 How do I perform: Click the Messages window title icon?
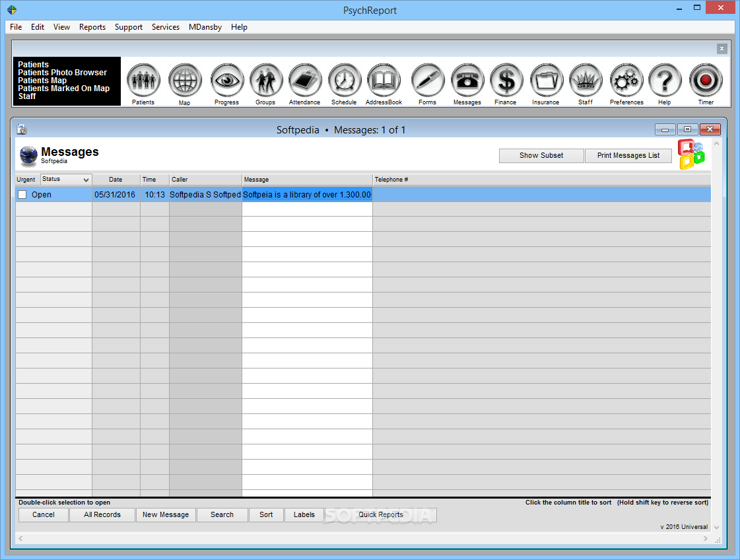tap(22, 129)
